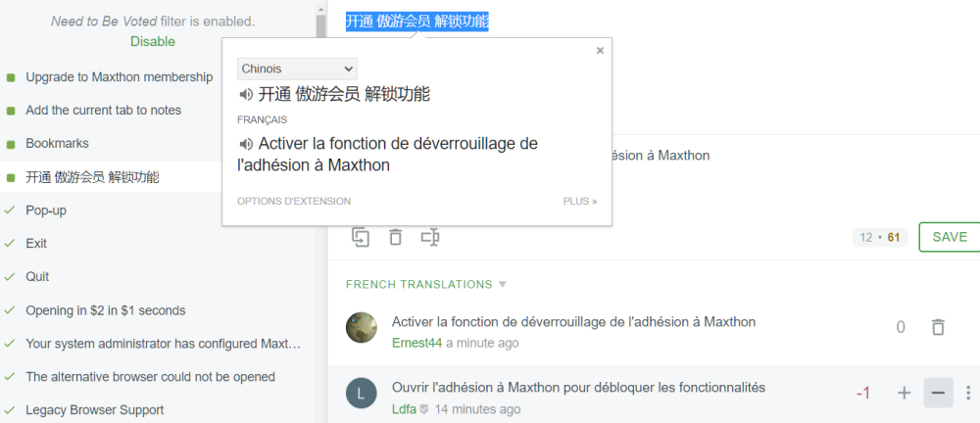Click Plus » for more translation details
This screenshot has width=980, height=423.
point(579,201)
